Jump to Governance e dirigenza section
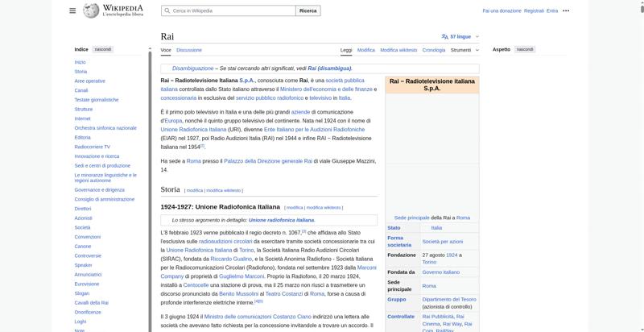 click(99, 190)
